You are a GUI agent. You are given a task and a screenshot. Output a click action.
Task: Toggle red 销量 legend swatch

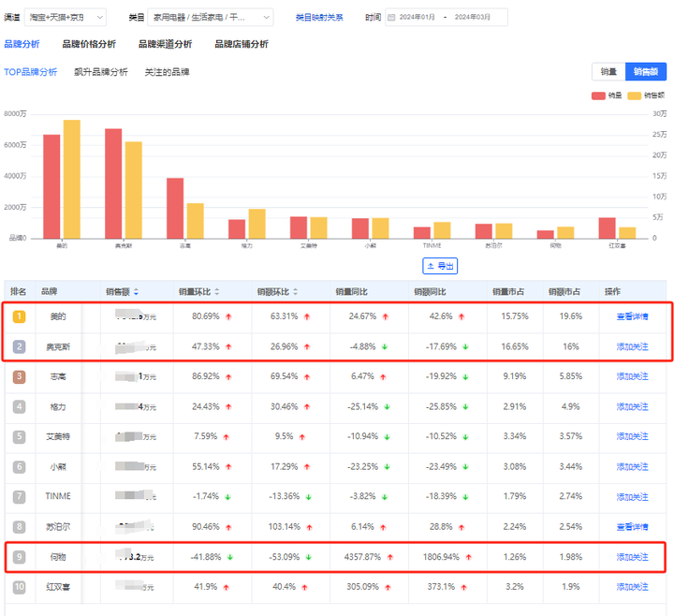(598, 95)
